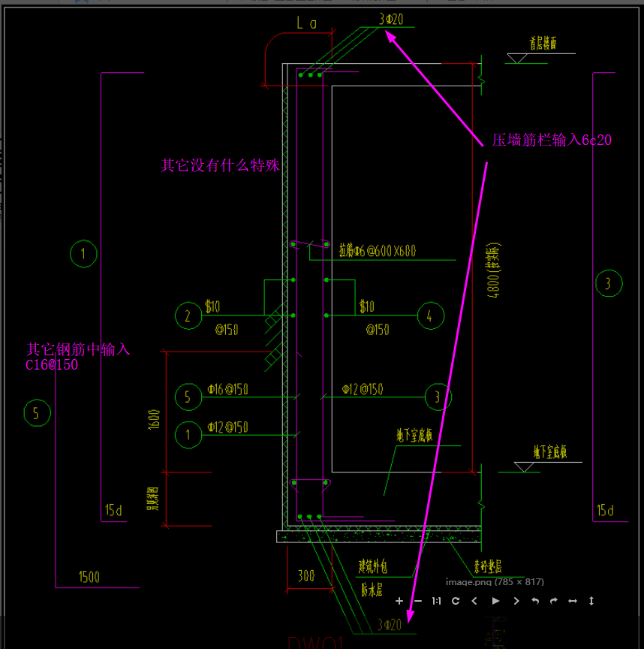Click the circular reset arrow icon
Viewport: 644px width, 649px height.
point(456,601)
